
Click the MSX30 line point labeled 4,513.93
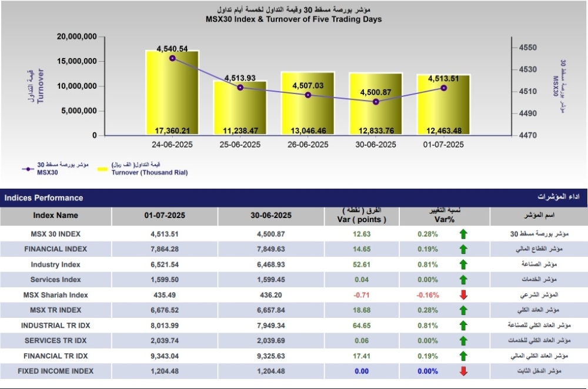240,88
